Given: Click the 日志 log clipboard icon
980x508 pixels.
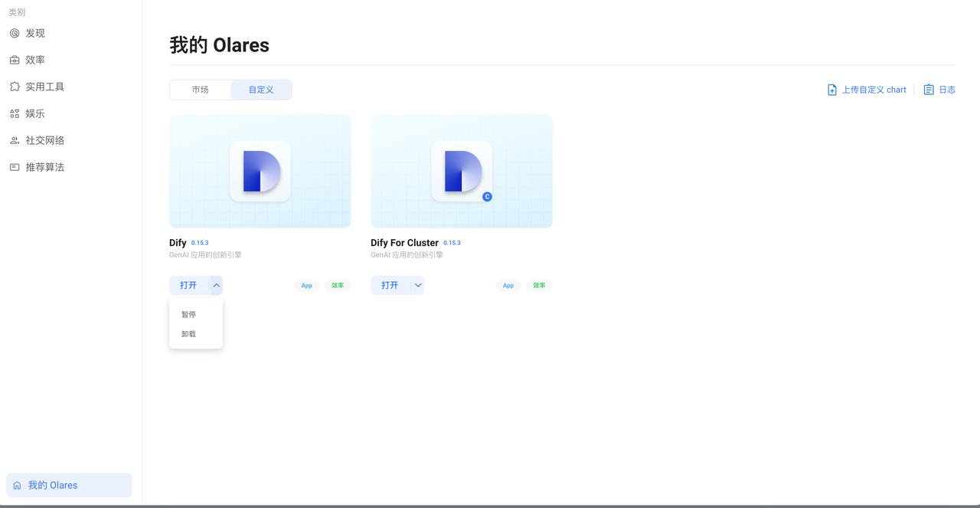Looking at the screenshot, I should (x=929, y=90).
